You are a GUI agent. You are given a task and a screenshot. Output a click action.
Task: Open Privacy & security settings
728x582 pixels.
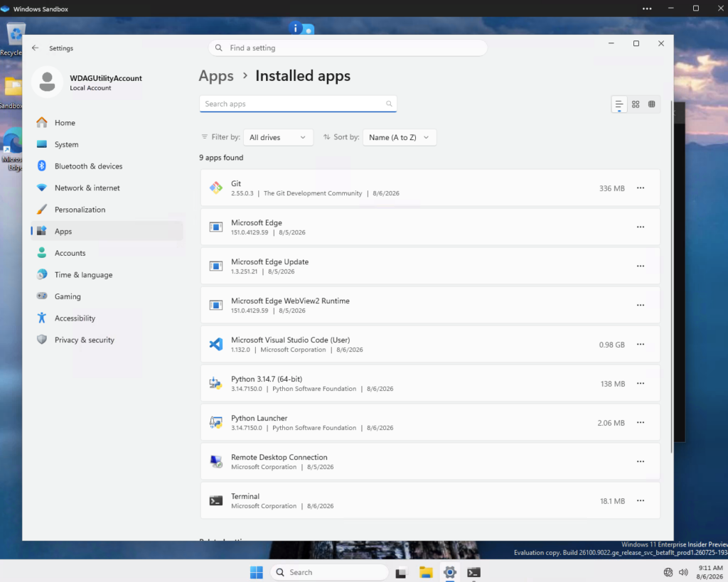(107, 340)
